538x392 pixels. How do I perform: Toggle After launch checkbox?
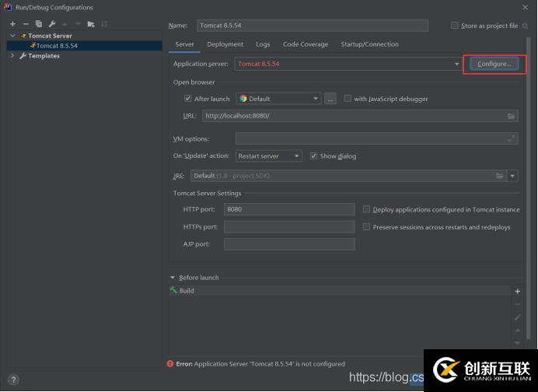187,99
